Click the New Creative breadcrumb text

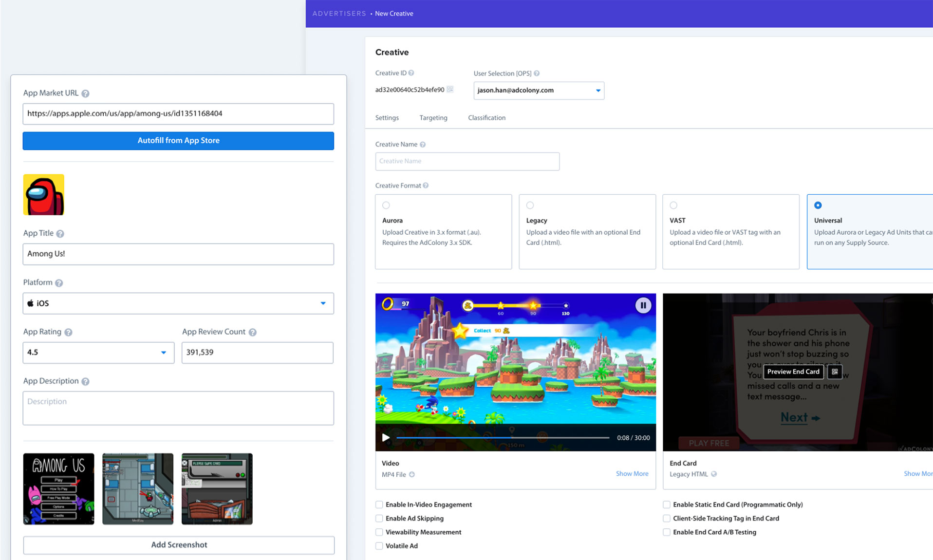(394, 14)
